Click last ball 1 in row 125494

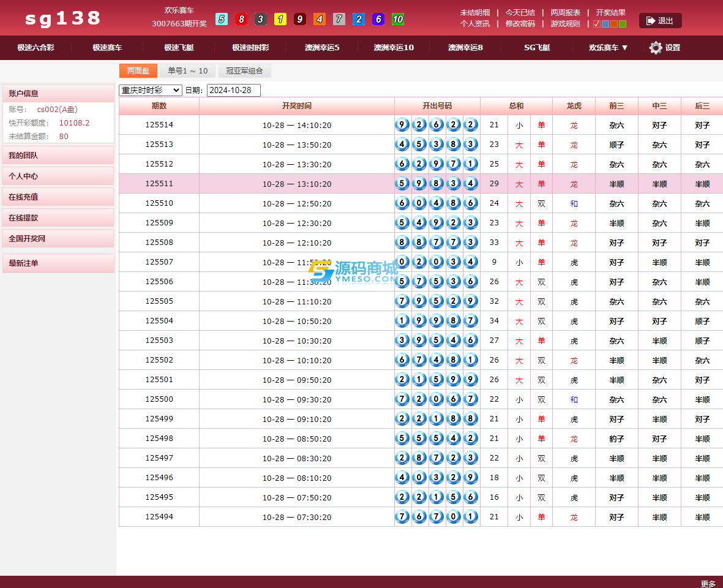[470, 516]
